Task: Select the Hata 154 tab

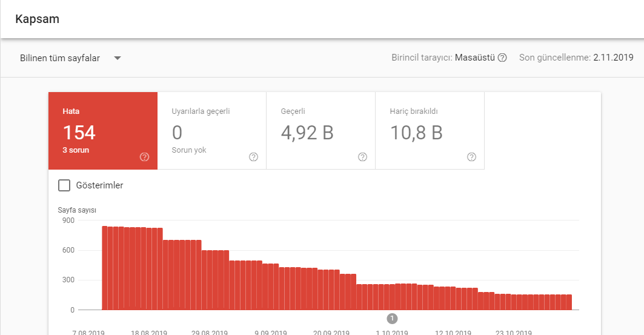Action: 103,131
